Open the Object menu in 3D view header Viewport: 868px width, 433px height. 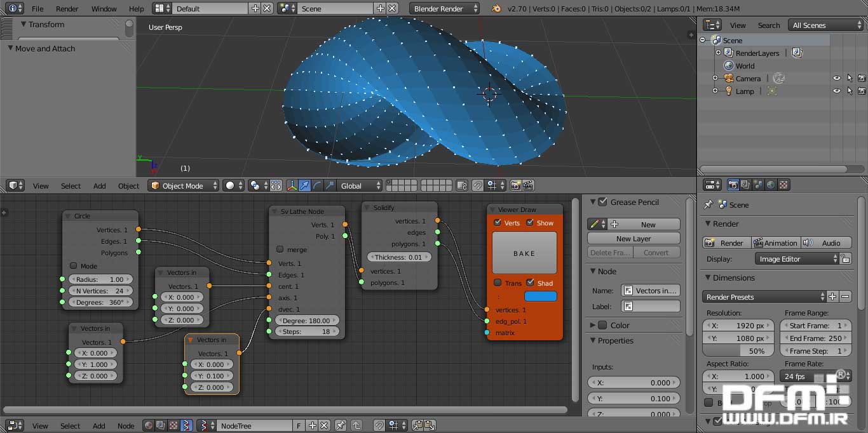[x=128, y=185]
